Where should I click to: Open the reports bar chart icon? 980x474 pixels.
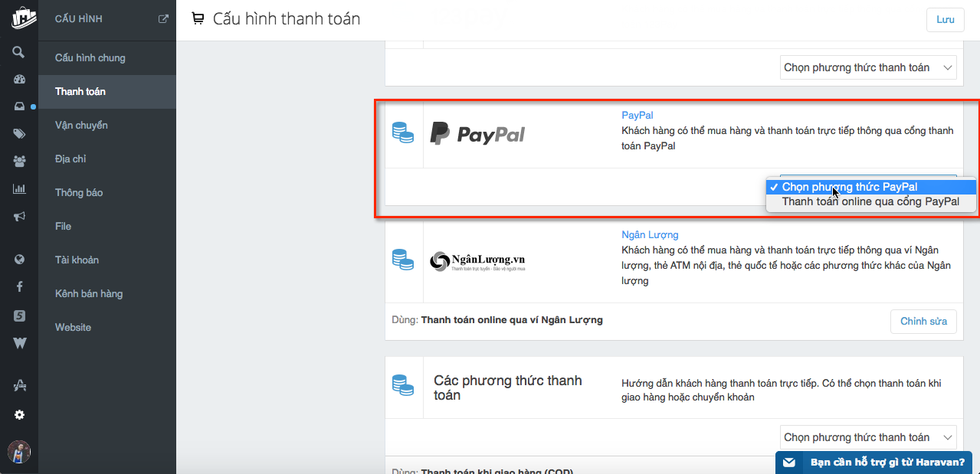tap(19, 189)
